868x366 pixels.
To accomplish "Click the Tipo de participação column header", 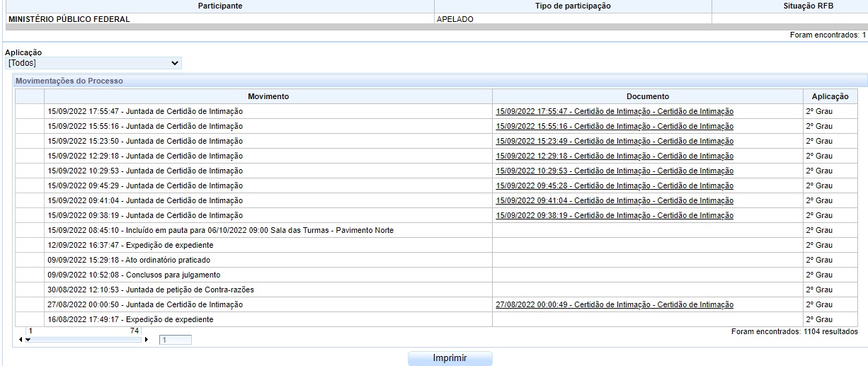I will click(x=573, y=6).
